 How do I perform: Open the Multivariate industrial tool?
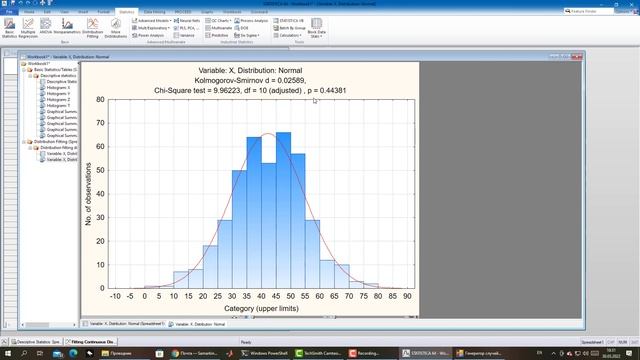[218, 28]
